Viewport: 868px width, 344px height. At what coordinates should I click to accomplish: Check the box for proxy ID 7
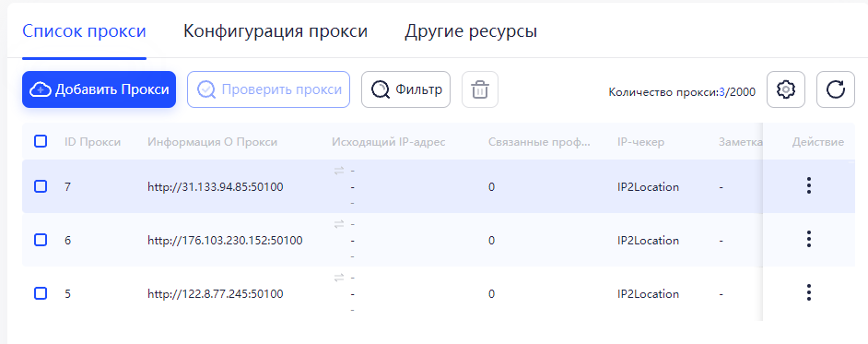pyautogui.click(x=41, y=186)
